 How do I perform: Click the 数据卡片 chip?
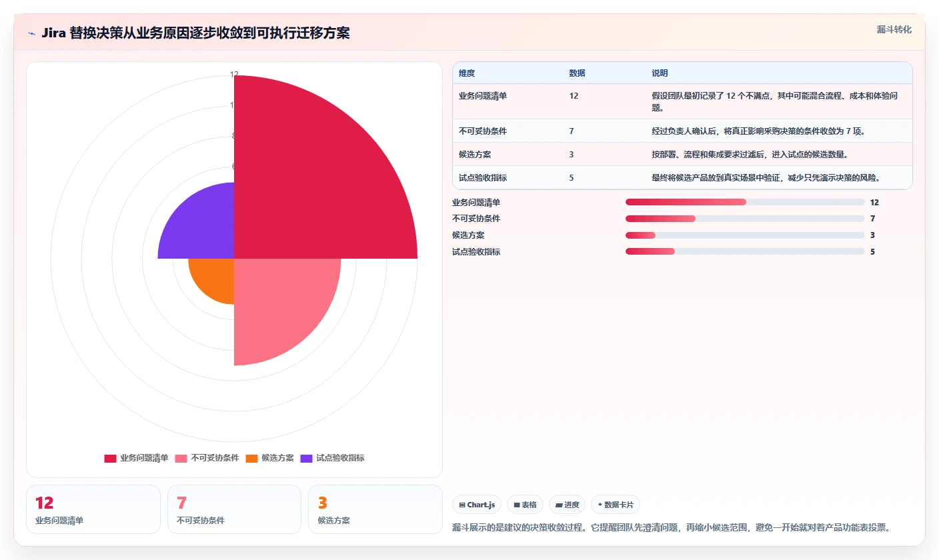(x=616, y=505)
